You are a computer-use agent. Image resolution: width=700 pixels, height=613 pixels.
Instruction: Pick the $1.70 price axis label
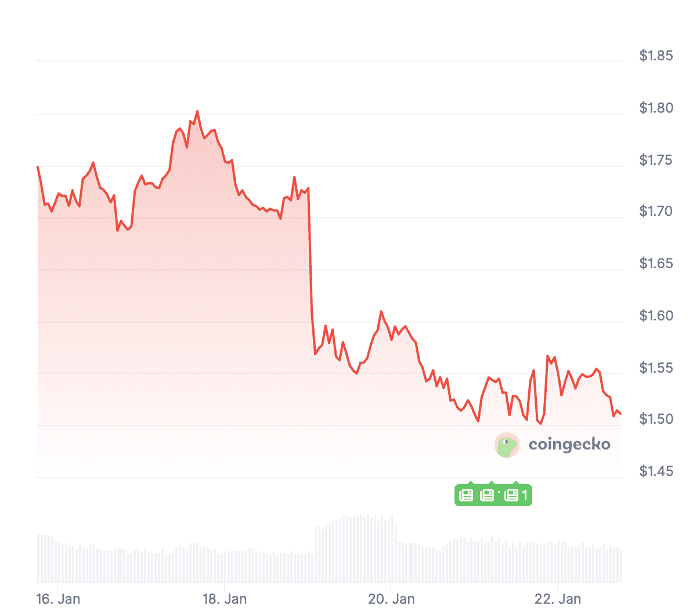(656, 211)
